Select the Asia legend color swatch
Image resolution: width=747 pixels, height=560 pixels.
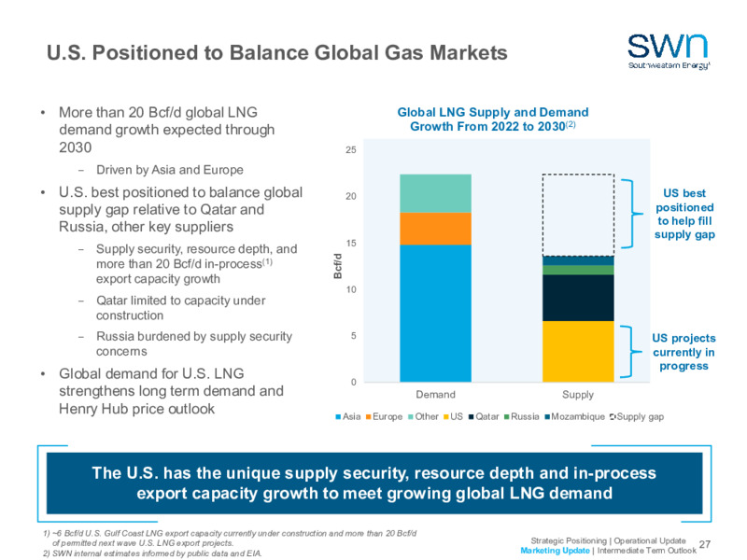[338, 417]
